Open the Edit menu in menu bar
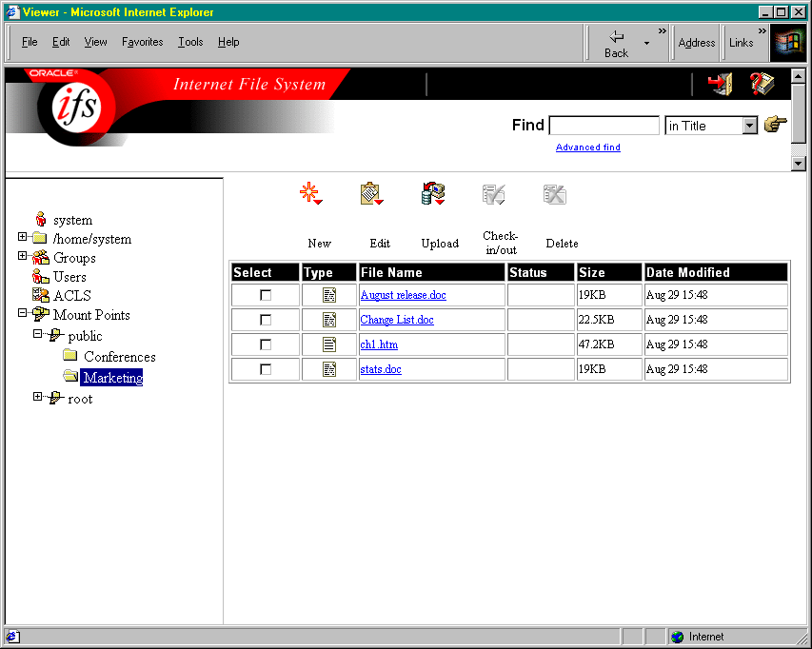812x649 pixels. click(x=61, y=42)
